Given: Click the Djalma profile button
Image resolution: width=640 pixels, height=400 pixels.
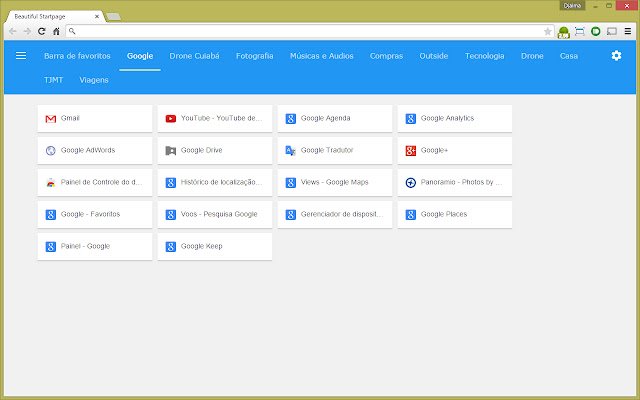Looking at the screenshot, I should 572,5.
